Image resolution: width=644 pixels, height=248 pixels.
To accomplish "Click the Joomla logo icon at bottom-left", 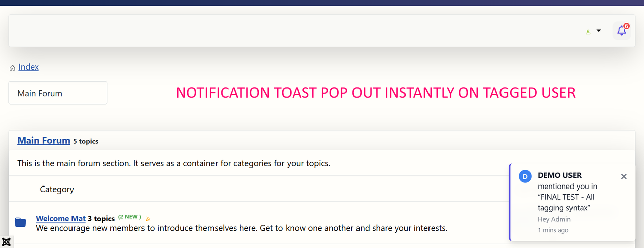I will pyautogui.click(x=6, y=242).
